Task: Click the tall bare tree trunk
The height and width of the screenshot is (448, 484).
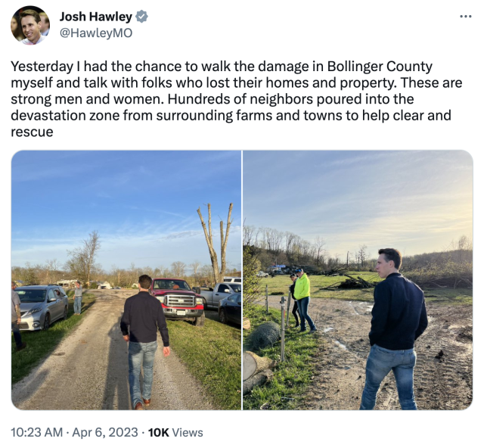Action: 216,242
